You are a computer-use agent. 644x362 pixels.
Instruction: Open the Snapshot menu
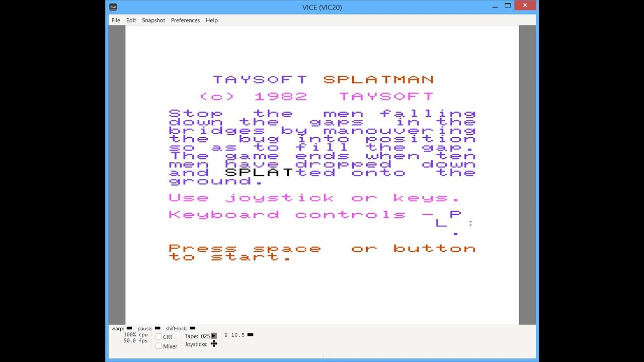(x=153, y=20)
